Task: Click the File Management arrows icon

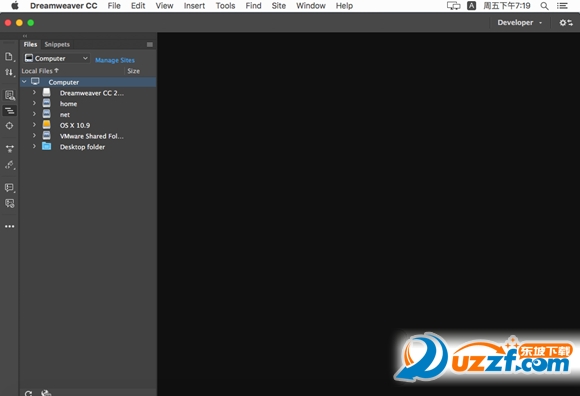Action: 9,72
